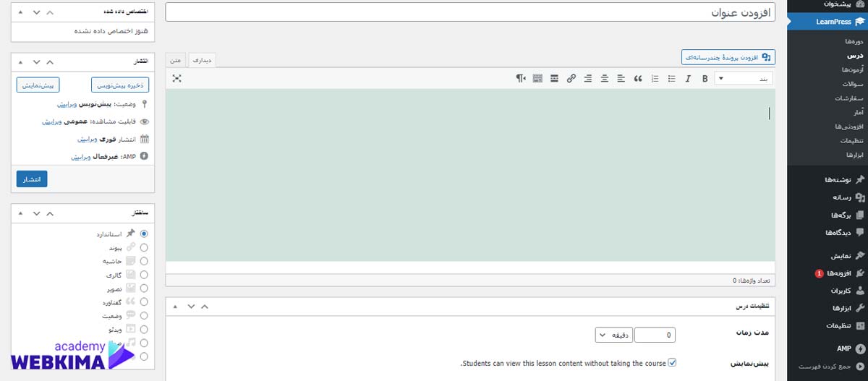Open برگه‌ها pages menu
This screenshot has width=868, height=381.
(827, 215)
